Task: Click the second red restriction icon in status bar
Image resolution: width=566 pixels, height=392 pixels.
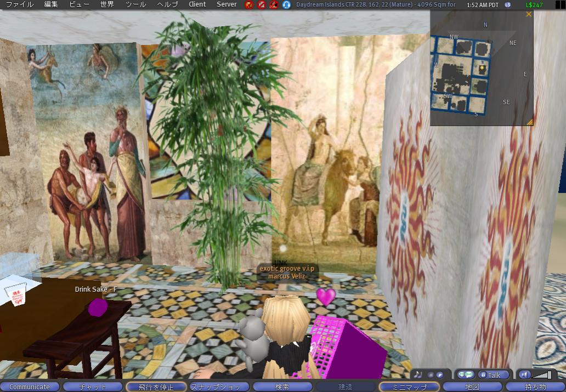Action: tap(262, 5)
